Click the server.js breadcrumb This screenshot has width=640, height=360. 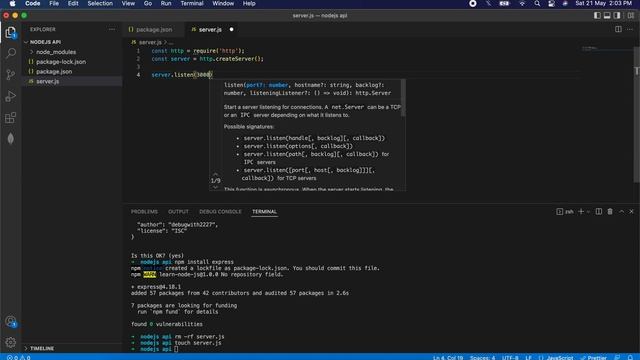(x=150, y=42)
